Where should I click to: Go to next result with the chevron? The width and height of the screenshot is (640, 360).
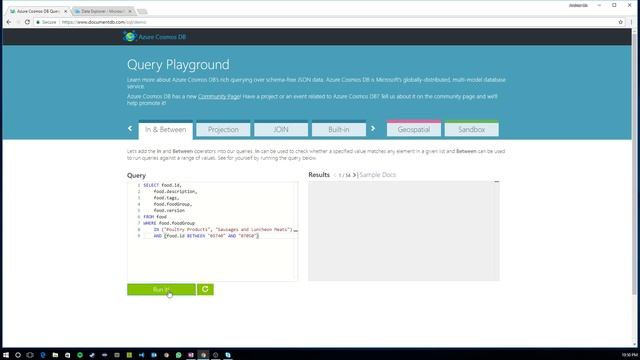coord(354,175)
